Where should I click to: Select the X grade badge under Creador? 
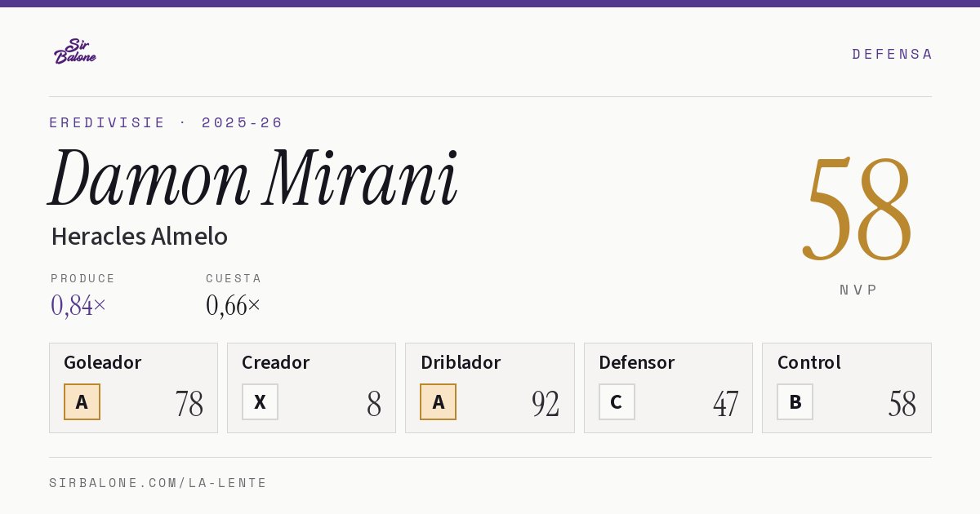click(260, 401)
